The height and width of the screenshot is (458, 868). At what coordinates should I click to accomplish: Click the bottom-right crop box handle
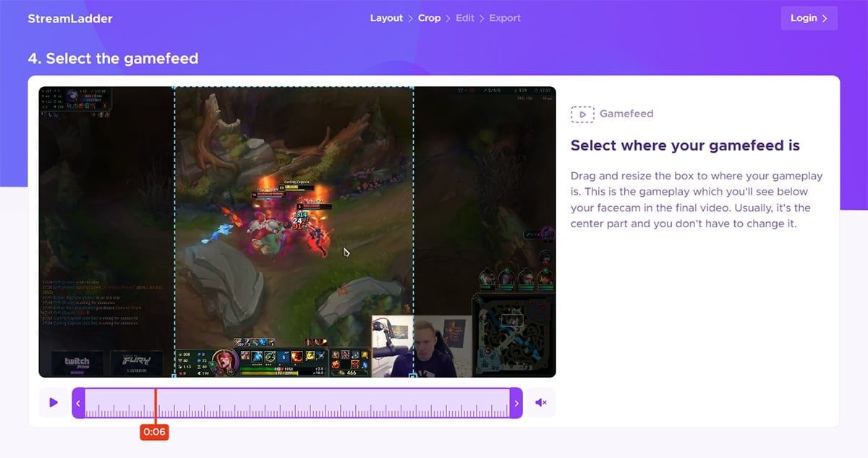tap(413, 375)
